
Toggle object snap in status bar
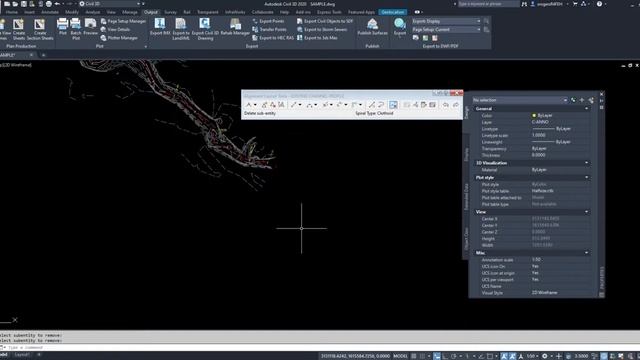pos(490,356)
